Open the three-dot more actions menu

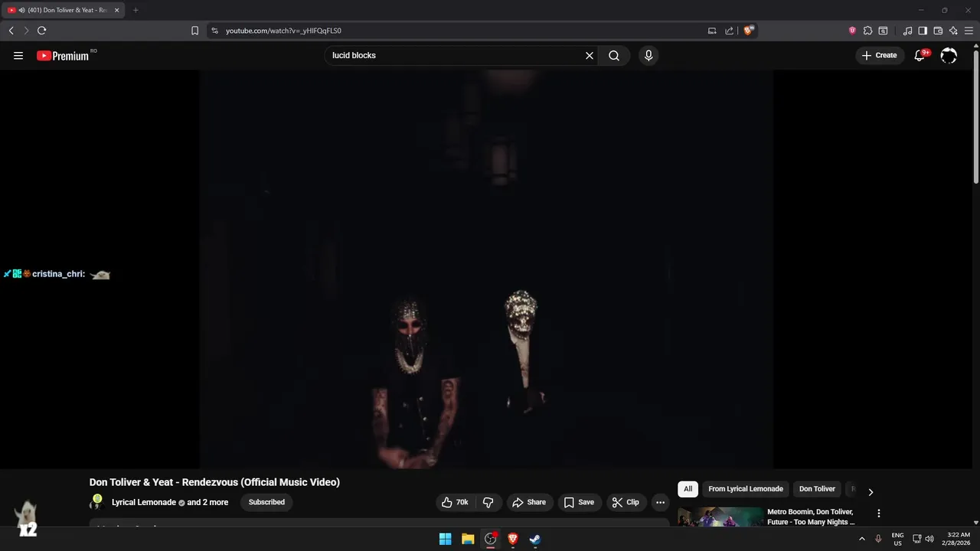pyautogui.click(x=660, y=502)
